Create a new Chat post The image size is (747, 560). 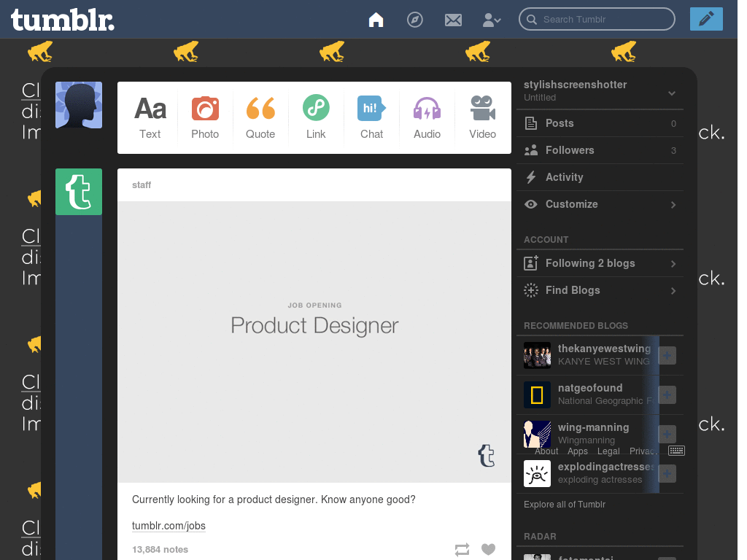point(371,117)
